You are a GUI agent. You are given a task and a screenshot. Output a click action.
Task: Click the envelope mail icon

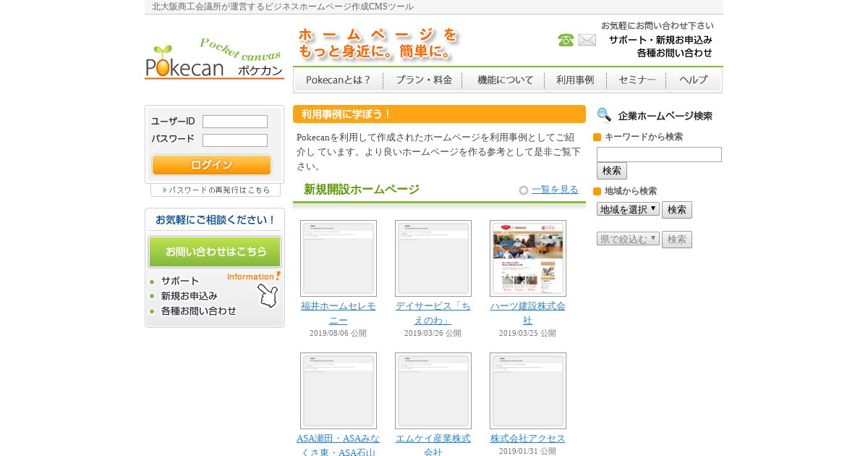[x=587, y=40]
